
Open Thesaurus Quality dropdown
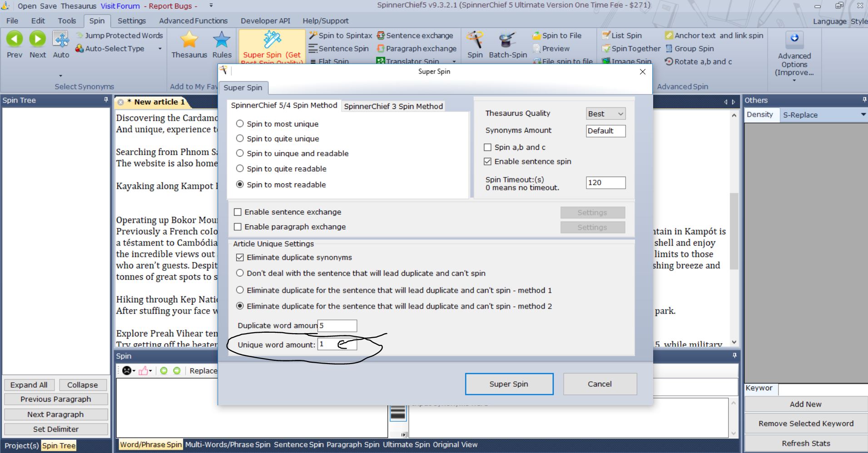tap(605, 114)
